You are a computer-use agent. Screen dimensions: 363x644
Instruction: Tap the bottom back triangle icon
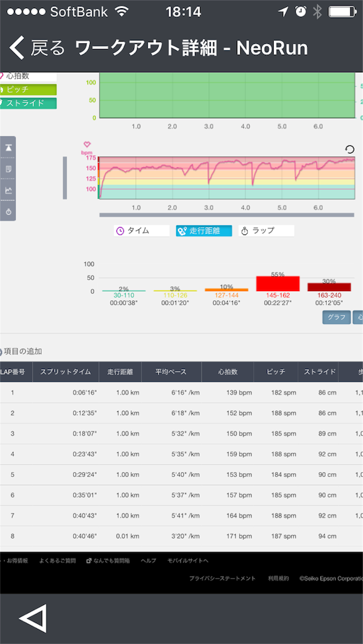(33, 618)
